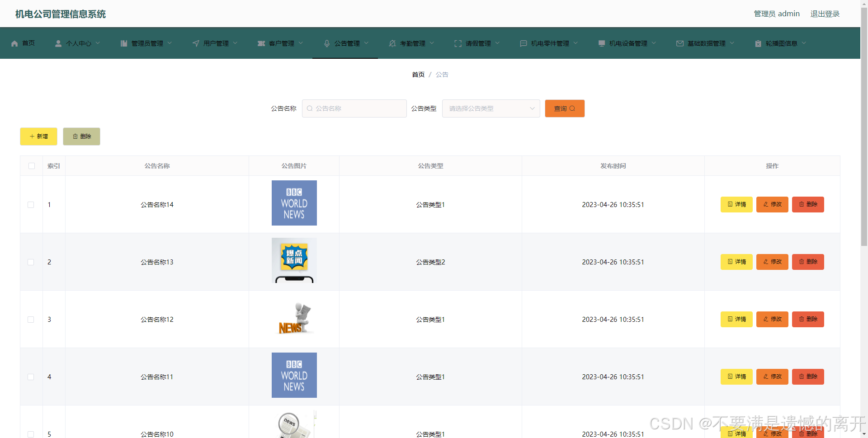Click the NEWS figure thumbnail for 公告名称12

pyautogui.click(x=294, y=318)
